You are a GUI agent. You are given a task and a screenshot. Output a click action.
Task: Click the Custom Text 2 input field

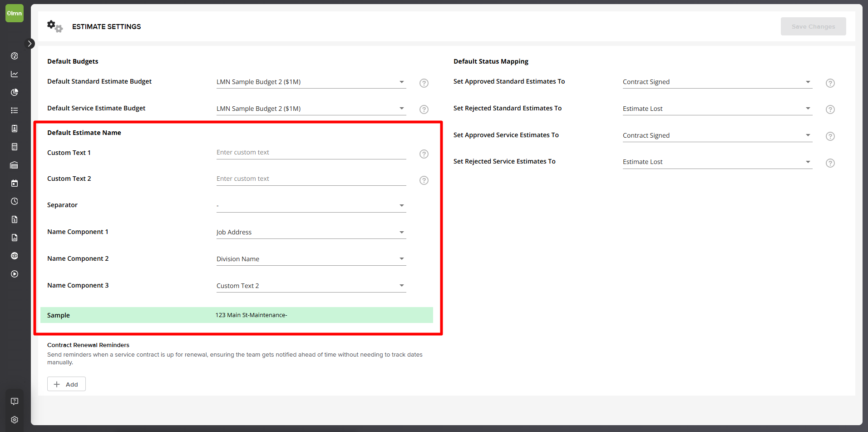click(311, 179)
